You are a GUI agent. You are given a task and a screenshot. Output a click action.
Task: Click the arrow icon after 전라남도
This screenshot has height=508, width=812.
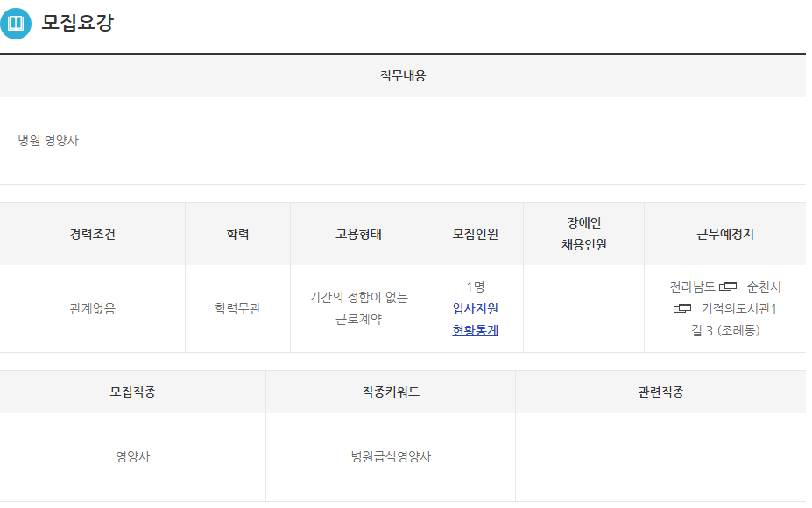coord(728,286)
